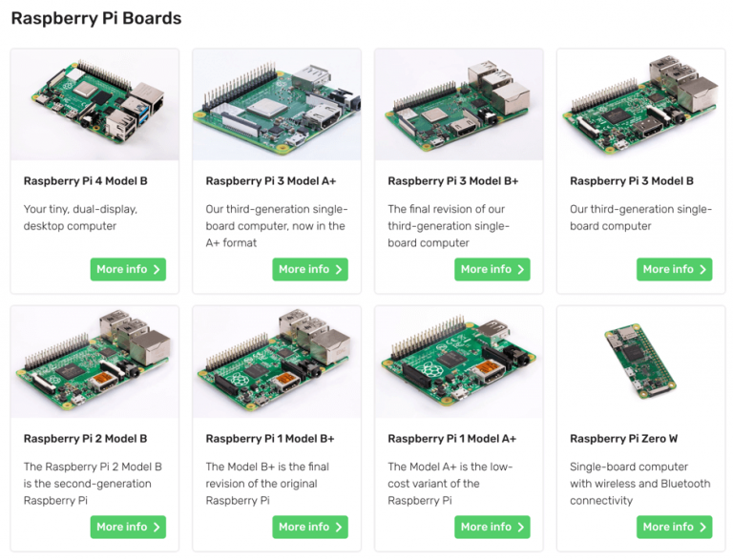Viewport: 733px width, 560px height.
Task: Open More info for Raspberry Pi 1 Model A+
Action: pos(492,527)
